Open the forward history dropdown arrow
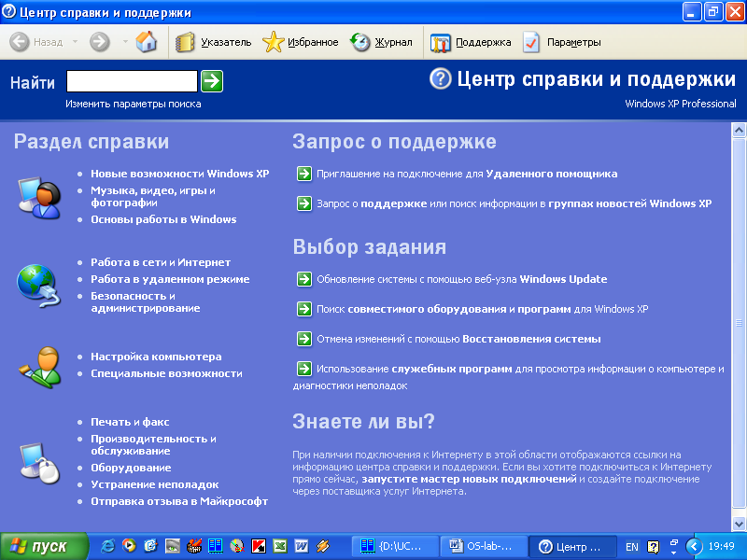This screenshot has width=747, height=560. (x=125, y=42)
